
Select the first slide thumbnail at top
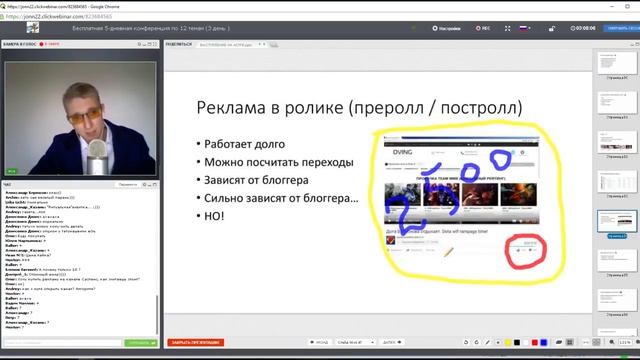tap(617, 63)
